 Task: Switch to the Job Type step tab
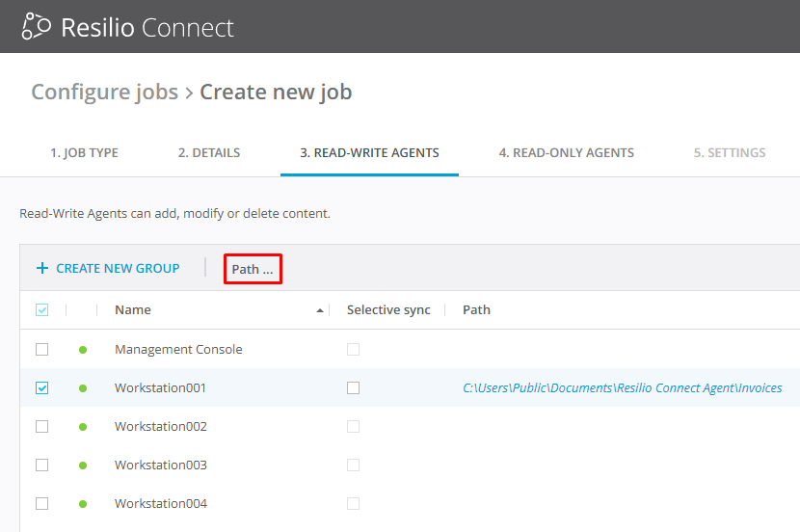click(84, 152)
